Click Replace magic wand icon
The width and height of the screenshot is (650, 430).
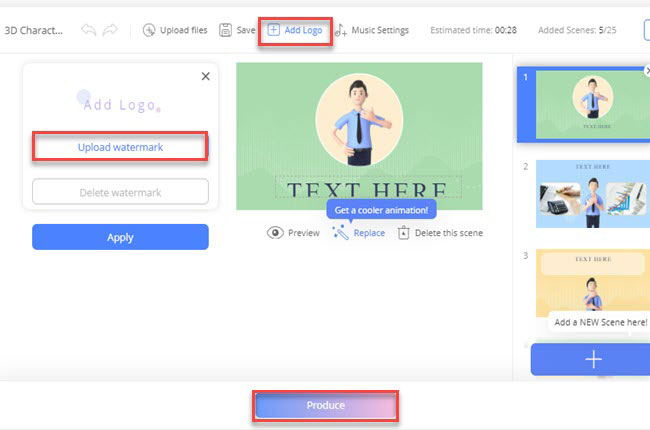340,233
